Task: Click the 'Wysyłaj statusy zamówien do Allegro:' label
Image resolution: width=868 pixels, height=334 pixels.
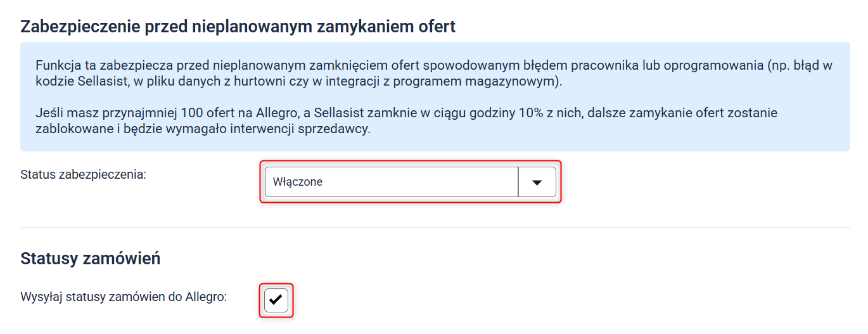Action: coord(123,296)
